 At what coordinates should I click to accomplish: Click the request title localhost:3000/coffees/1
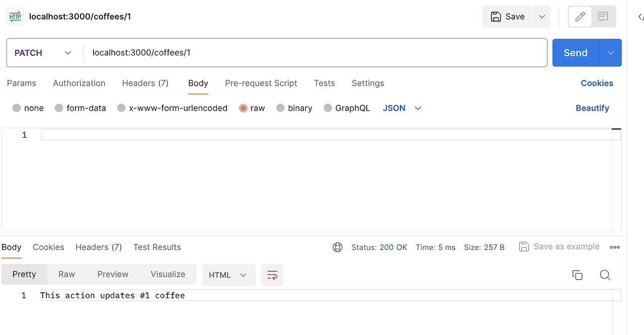click(80, 17)
